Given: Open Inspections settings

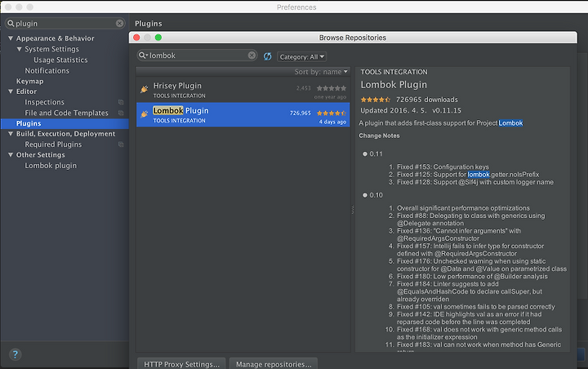Looking at the screenshot, I should click(44, 102).
